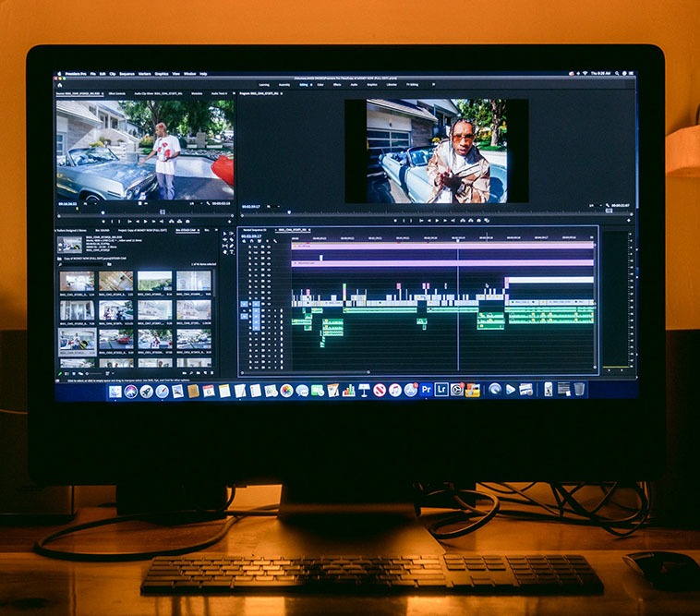Click Play in the Program monitor
The height and width of the screenshot is (616, 700).
[x=437, y=221]
